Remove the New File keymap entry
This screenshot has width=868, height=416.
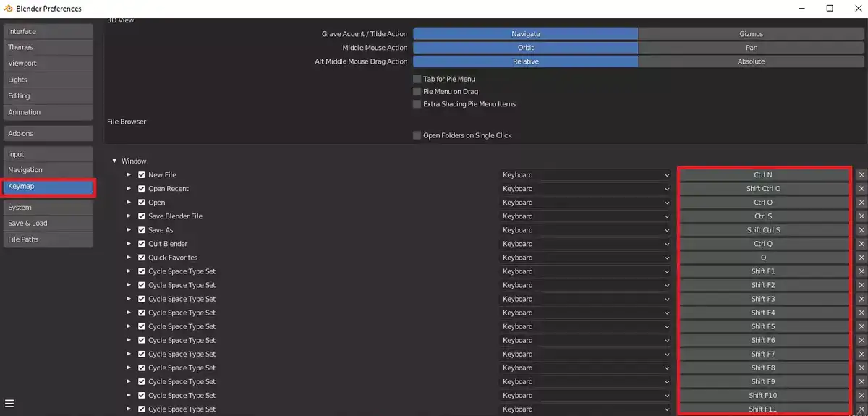(x=861, y=175)
